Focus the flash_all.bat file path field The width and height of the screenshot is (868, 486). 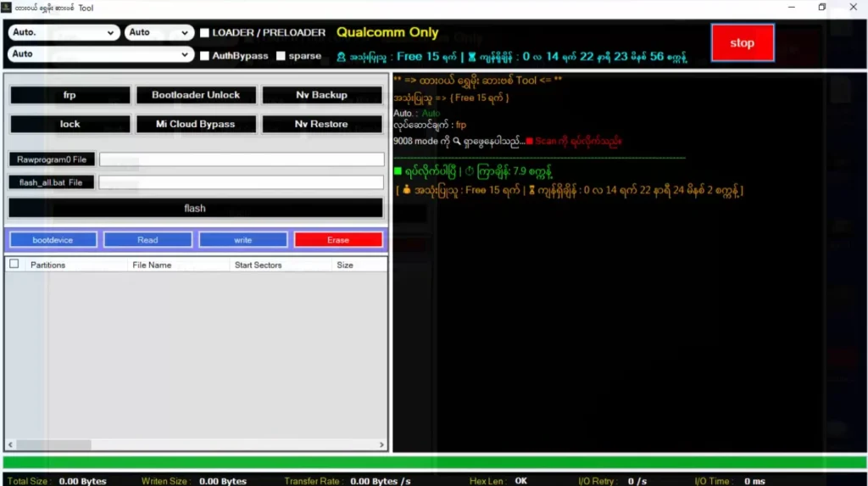(x=242, y=182)
